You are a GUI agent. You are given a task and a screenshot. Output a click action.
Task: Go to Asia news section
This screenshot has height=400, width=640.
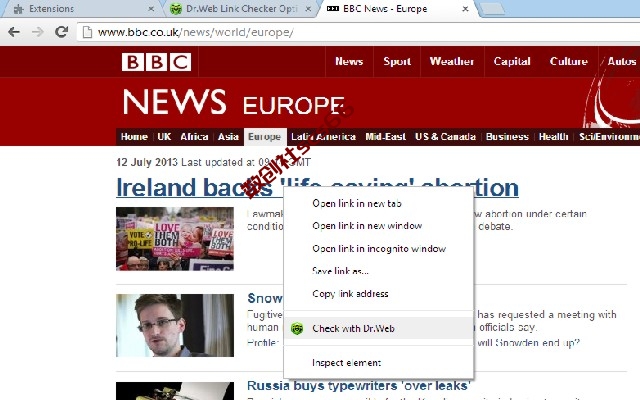[x=228, y=137]
